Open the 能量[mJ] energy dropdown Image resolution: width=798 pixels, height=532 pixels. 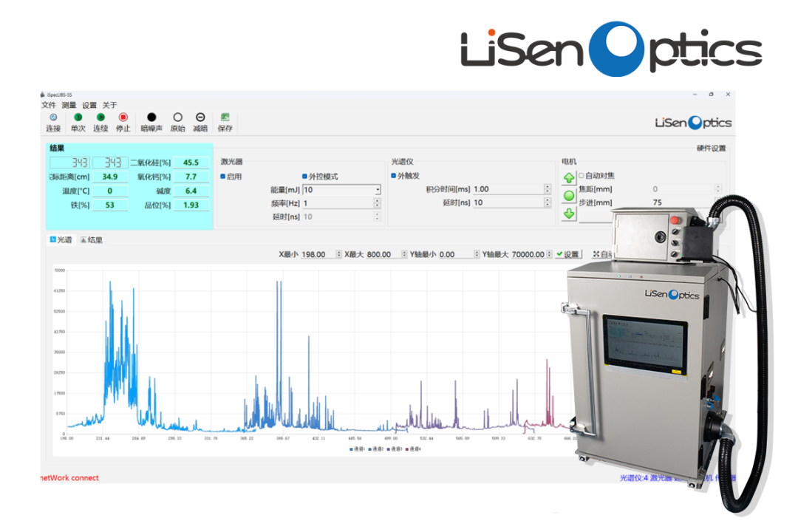tap(378, 190)
